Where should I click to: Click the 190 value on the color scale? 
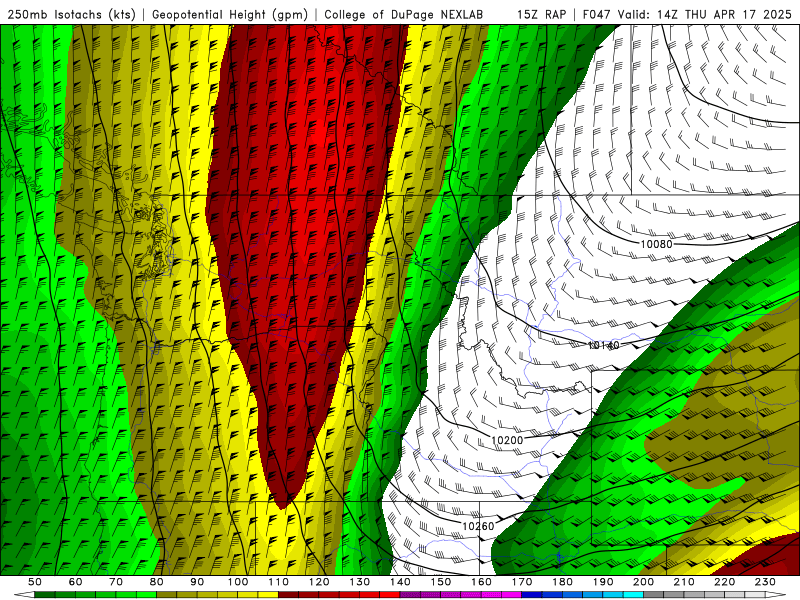[x=603, y=582]
